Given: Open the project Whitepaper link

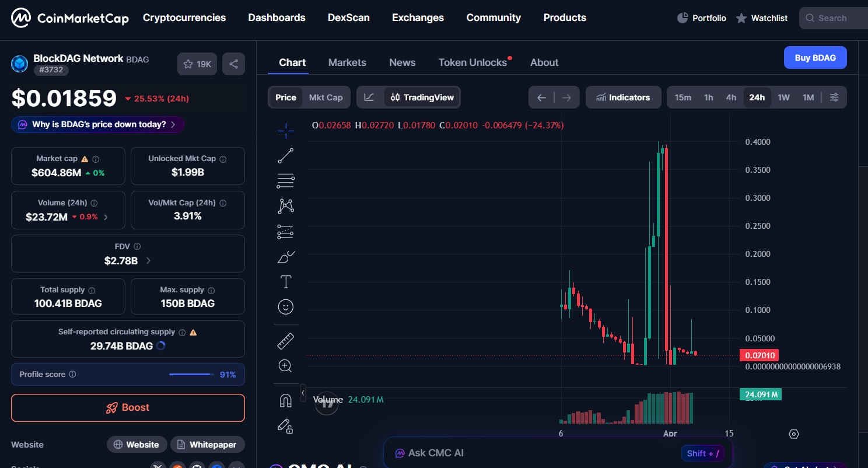Looking at the screenshot, I should pyautogui.click(x=208, y=444).
